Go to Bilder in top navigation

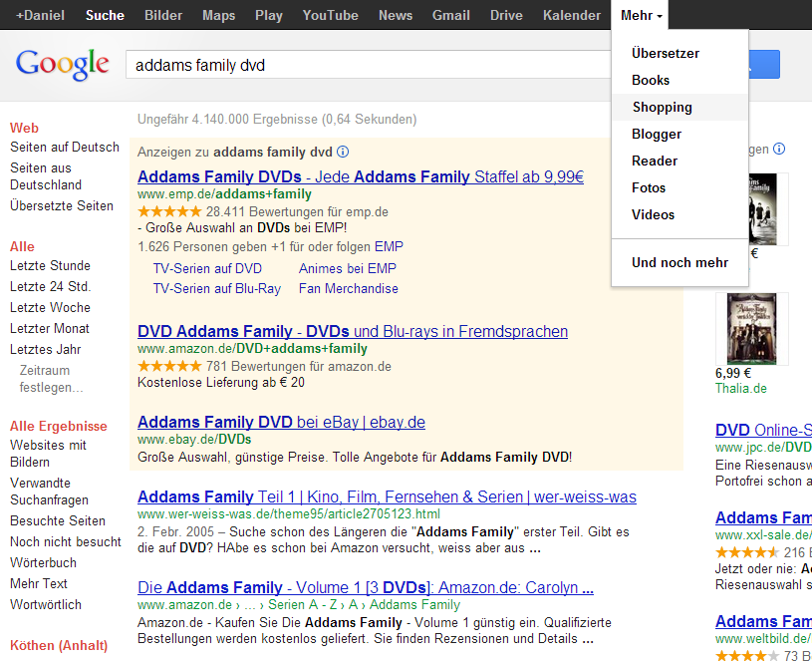163,16
